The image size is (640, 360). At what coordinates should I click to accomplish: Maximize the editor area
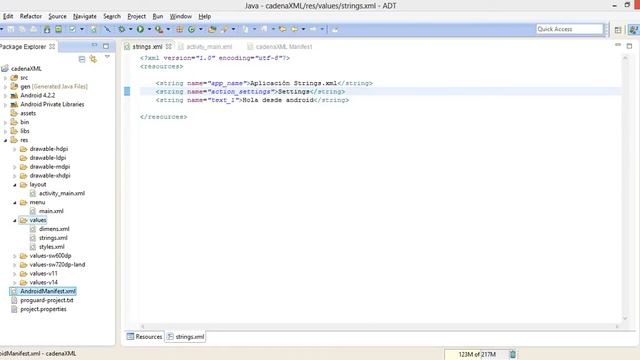pos(629,46)
